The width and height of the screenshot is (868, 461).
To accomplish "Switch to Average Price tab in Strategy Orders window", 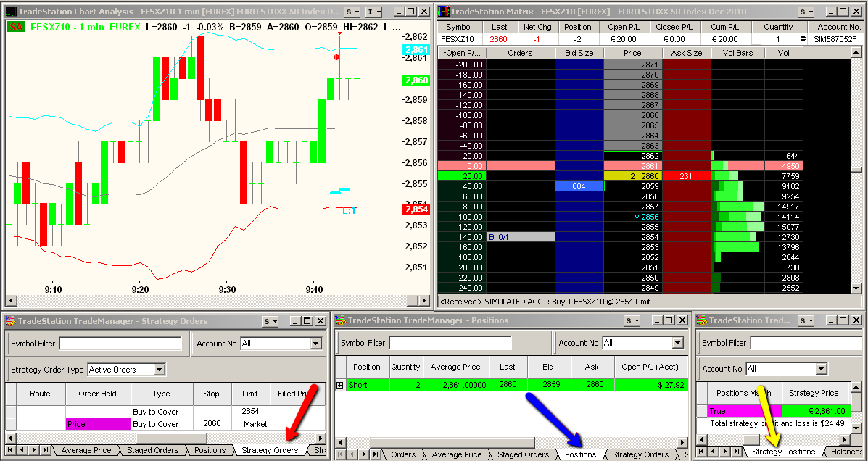I will coord(86,450).
